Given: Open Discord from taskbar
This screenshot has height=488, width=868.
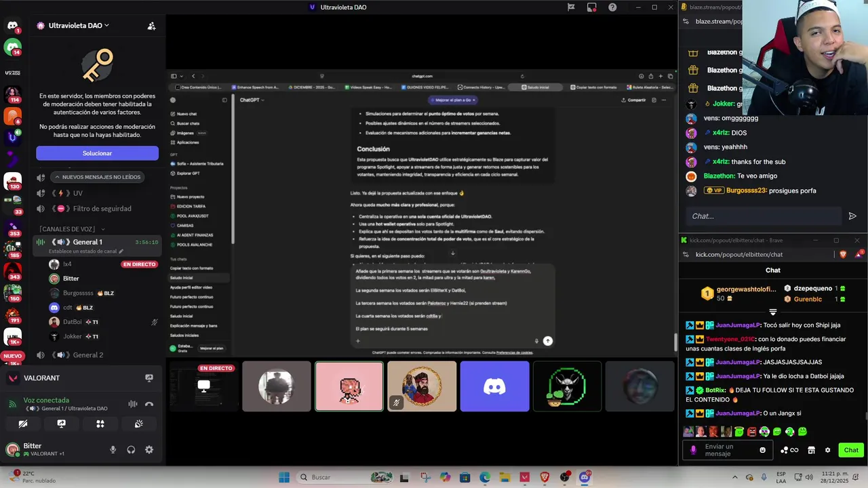Looking at the screenshot, I should 585,477.
